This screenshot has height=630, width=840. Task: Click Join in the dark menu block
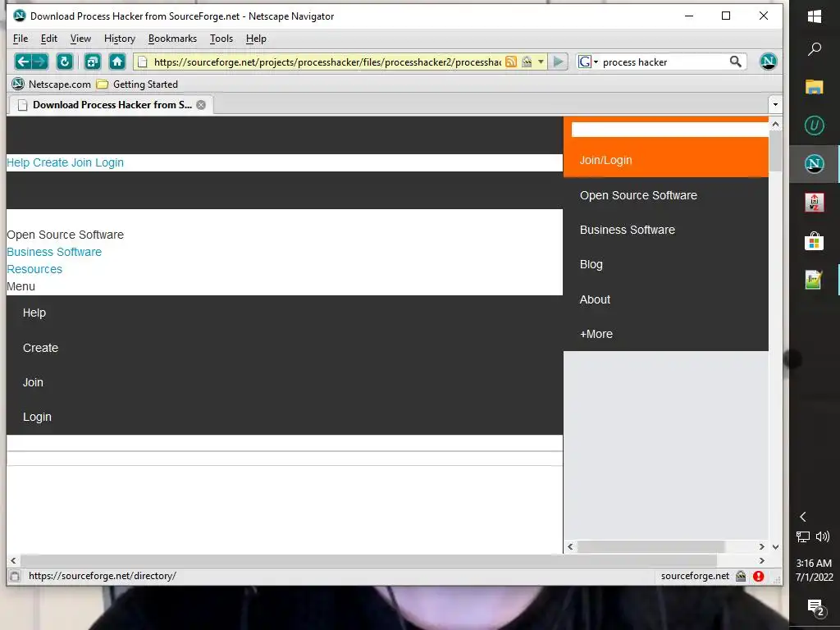pyautogui.click(x=33, y=382)
